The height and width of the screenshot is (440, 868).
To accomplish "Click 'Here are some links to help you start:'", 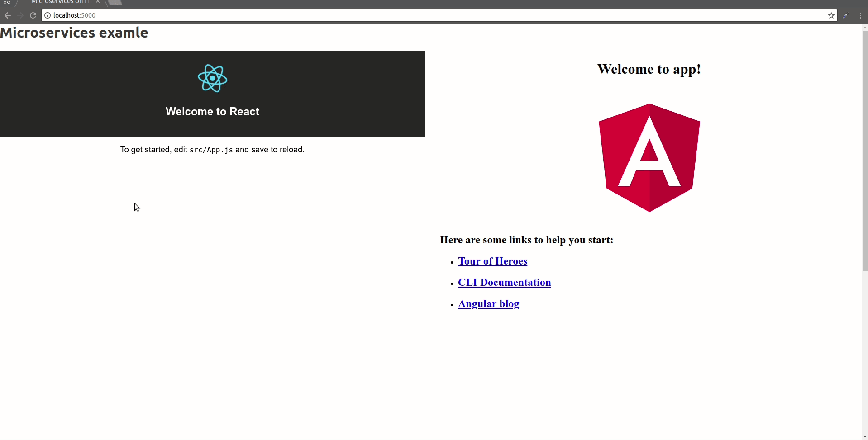I will (x=526, y=240).
